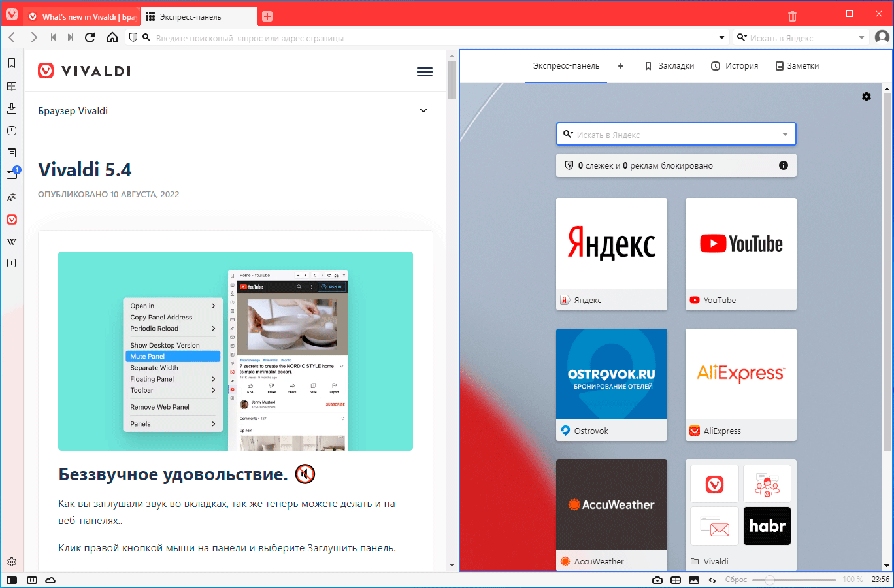This screenshot has width=894, height=588.
Task: Open Settings gear in the sidebar bottom
Action: 12,562
